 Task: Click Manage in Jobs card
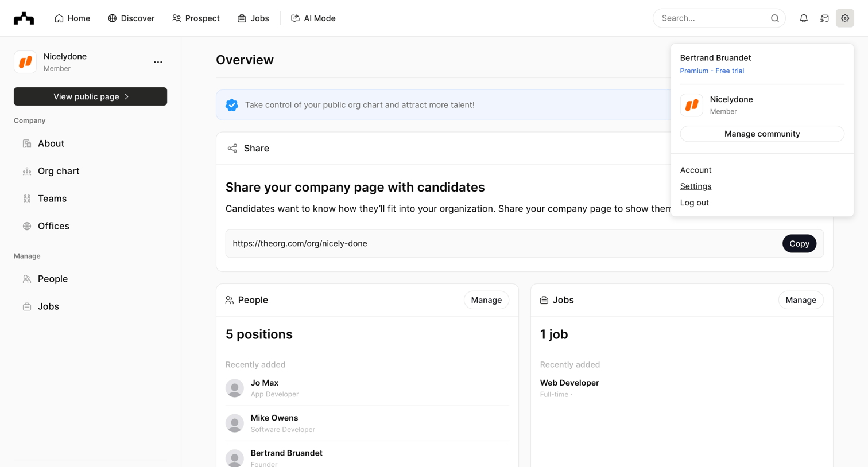(x=801, y=300)
